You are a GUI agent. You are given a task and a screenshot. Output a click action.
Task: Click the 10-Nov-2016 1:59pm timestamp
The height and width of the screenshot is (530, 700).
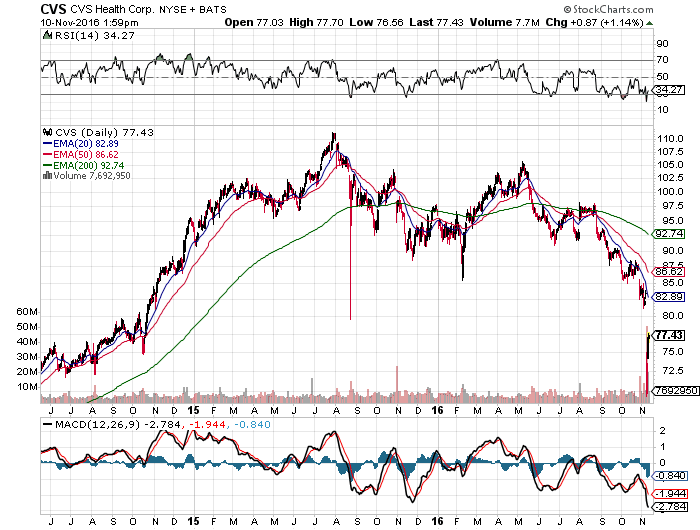[89, 22]
